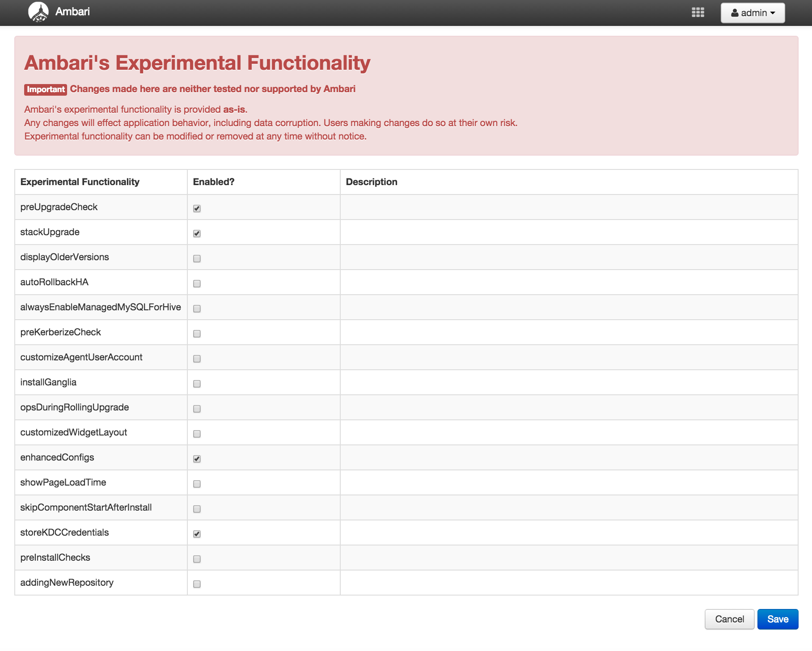
Task: Disable the stackUpgrade checkbox
Action: pyautogui.click(x=197, y=233)
